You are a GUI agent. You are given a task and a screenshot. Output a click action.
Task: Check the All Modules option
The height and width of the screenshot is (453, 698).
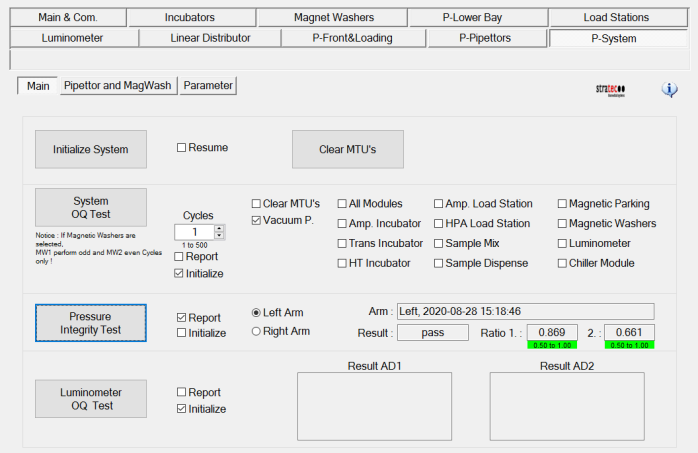point(343,204)
